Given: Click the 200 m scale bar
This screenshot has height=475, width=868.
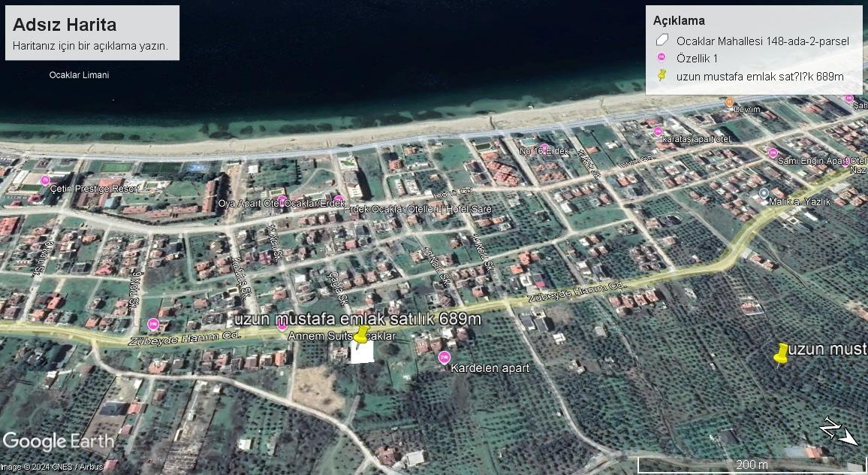Looking at the screenshot, I should pos(751,464).
